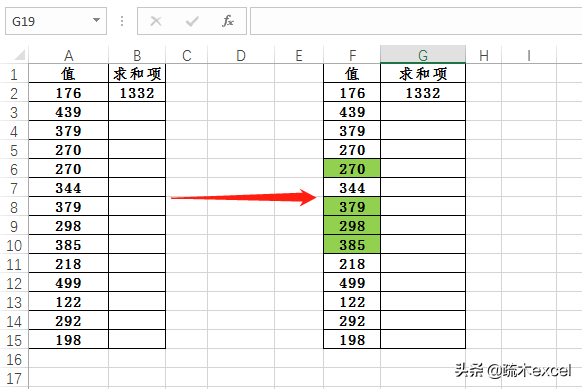Select column F header
582x389 pixels.
pos(352,55)
